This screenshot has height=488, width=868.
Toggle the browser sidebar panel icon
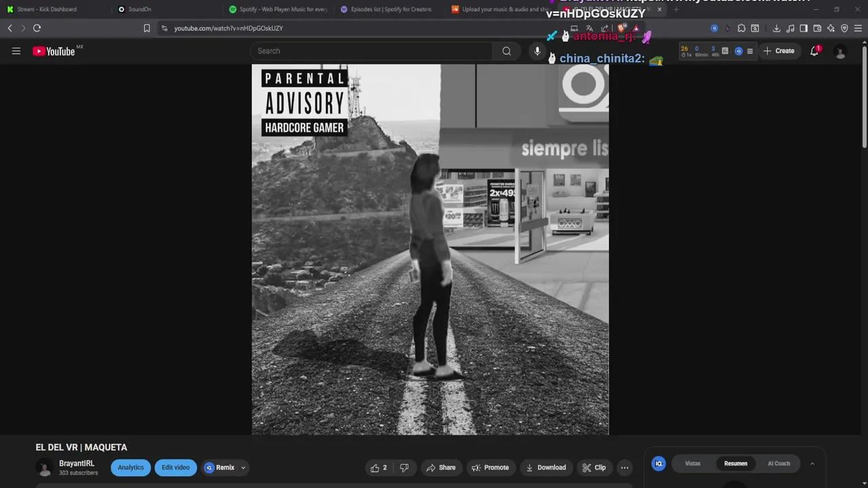[804, 28]
